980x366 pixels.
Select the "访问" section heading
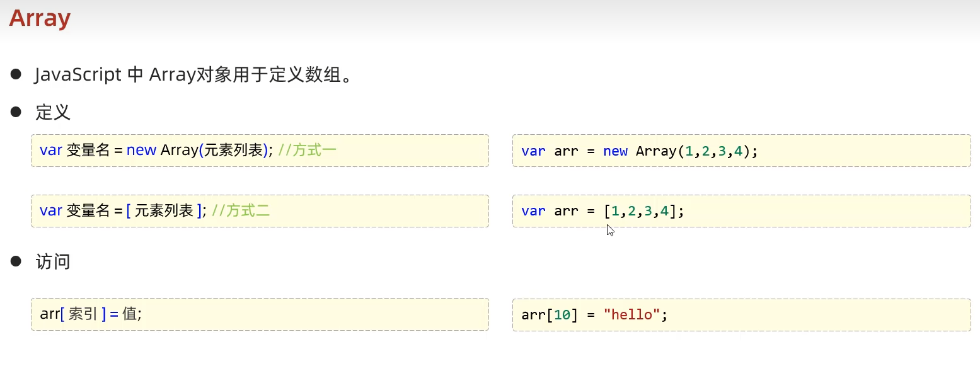[53, 262]
